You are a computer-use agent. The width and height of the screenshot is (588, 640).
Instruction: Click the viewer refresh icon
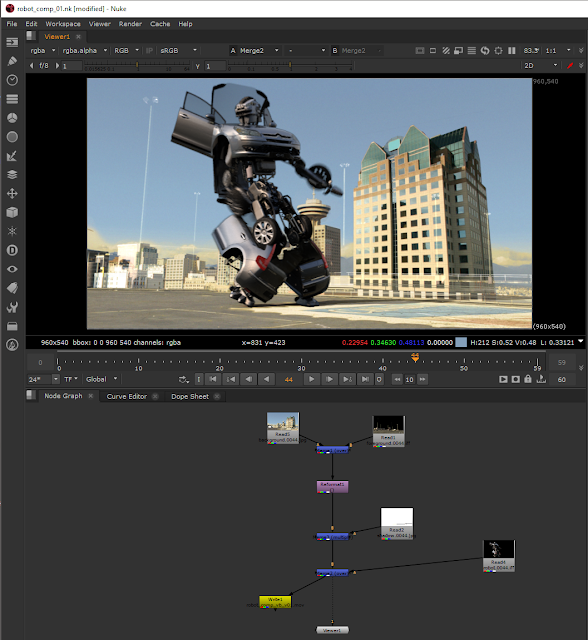point(485,51)
